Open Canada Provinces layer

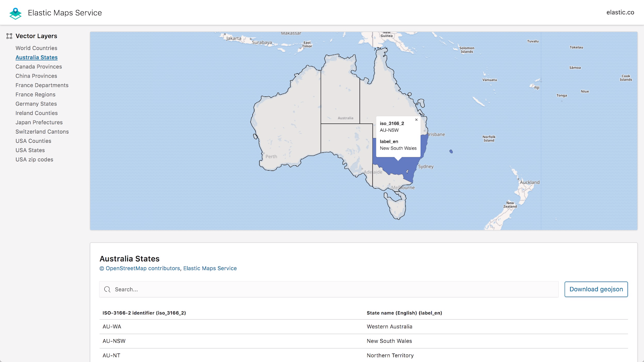point(39,67)
